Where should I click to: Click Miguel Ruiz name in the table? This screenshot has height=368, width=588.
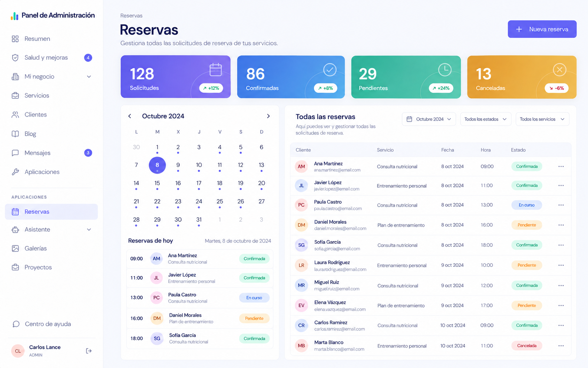327,282
